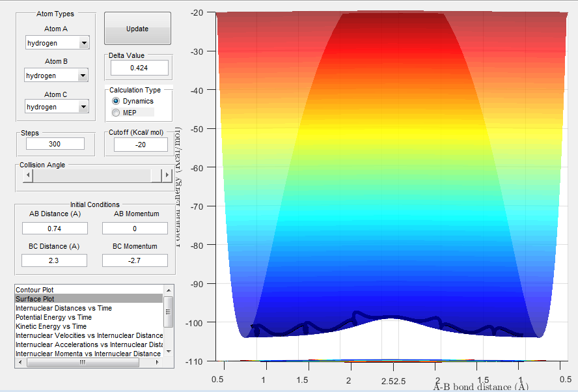Click plot list scroll up arrow

tap(169, 290)
